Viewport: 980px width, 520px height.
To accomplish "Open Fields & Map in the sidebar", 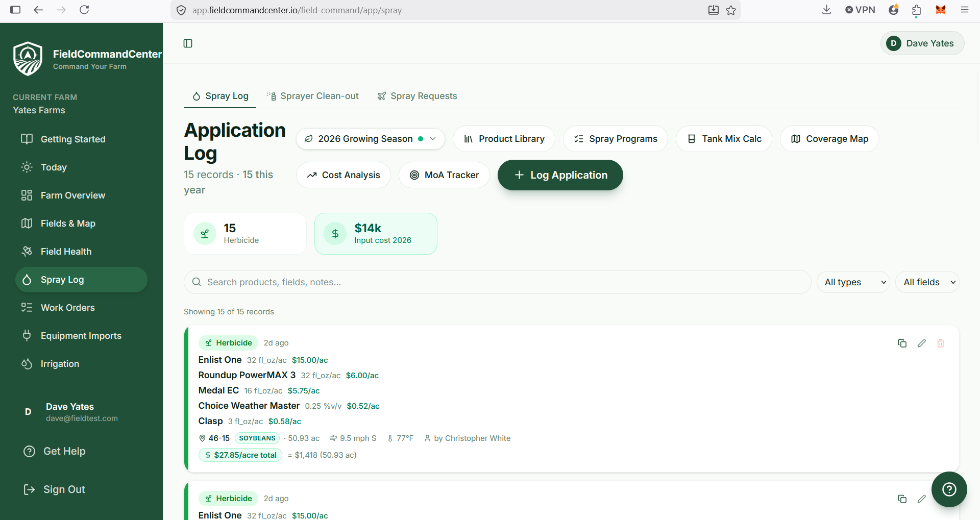I will (x=81, y=224).
